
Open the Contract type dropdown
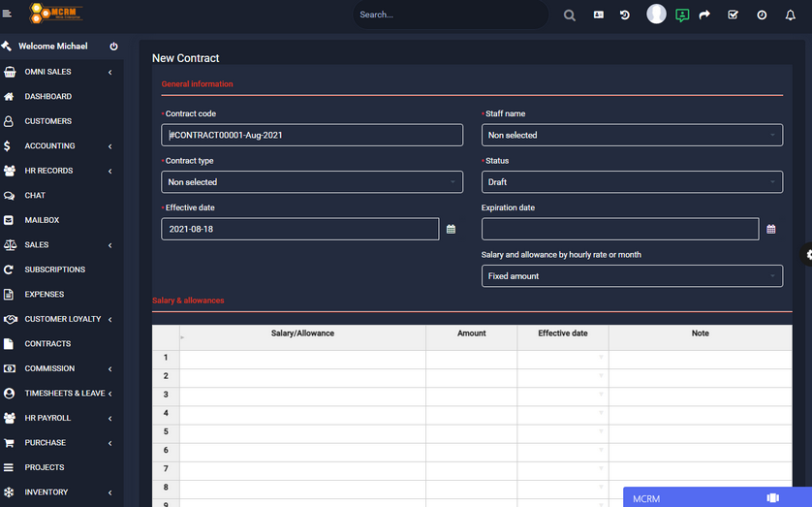pyautogui.click(x=312, y=182)
